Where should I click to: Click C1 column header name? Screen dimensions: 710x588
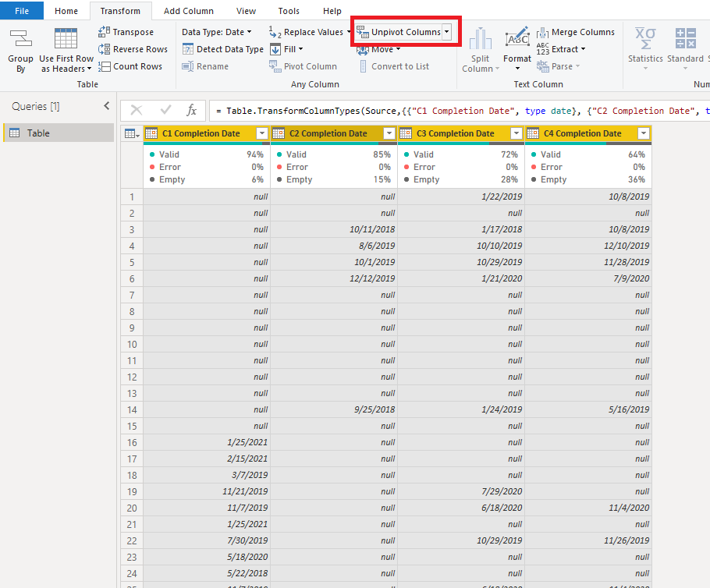pyautogui.click(x=201, y=133)
